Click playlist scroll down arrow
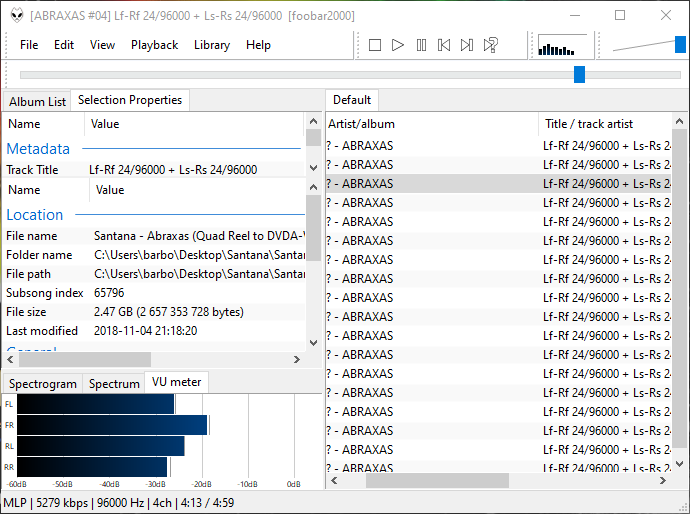The width and height of the screenshot is (690, 514). (679, 464)
